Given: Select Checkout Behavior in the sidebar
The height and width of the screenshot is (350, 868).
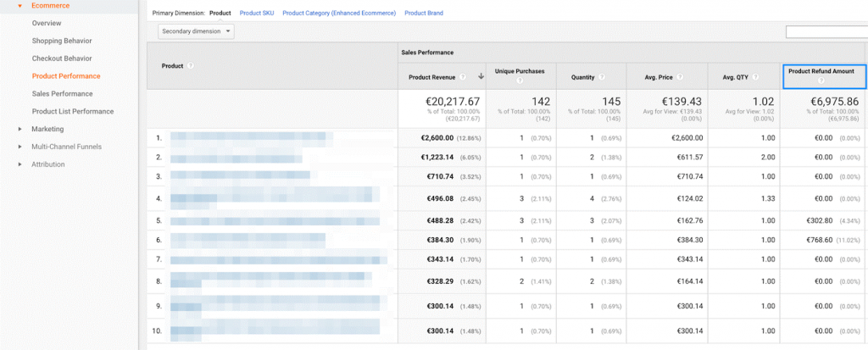Looking at the screenshot, I should [x=62, y=58].
